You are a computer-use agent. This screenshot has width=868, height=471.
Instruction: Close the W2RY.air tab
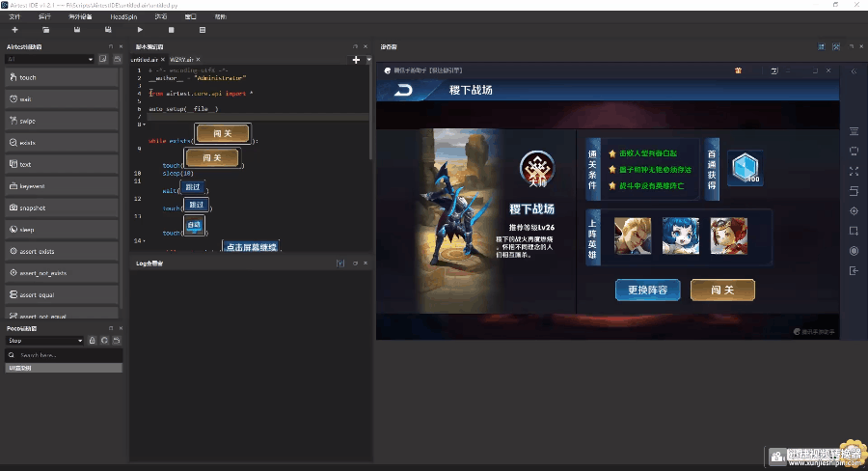point(198,59)
